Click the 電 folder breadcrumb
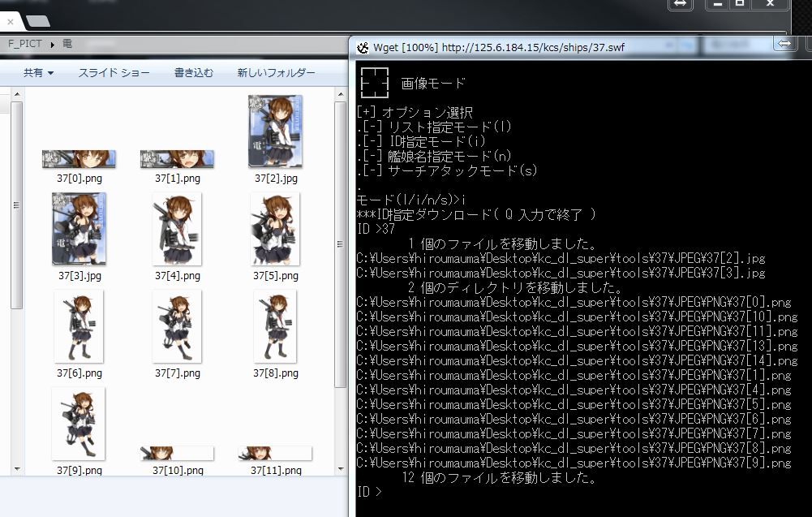Image resolution: width=812 pixels, height=517 pixels. point(67,44)
